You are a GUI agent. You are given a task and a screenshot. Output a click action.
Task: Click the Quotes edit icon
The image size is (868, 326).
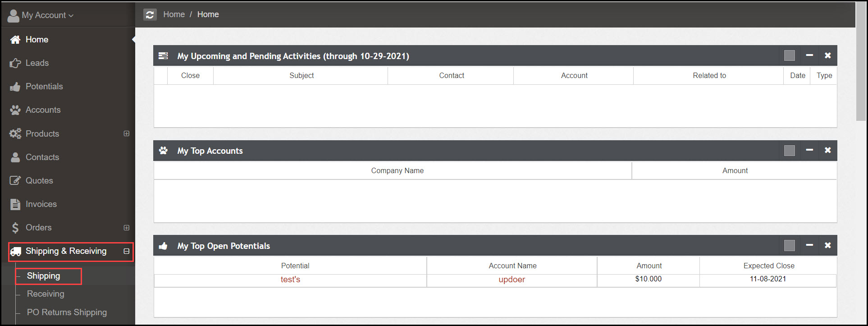click(15, 180)
